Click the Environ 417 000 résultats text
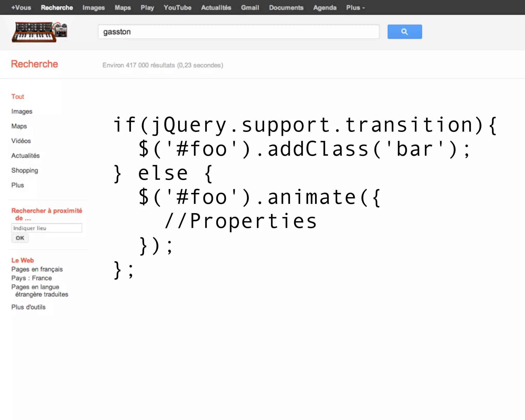The image size is (525, 420). click(163, 65)
